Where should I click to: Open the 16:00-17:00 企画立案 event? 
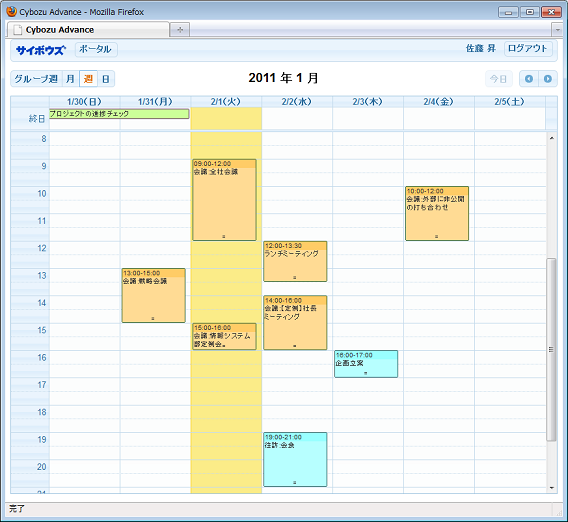click(x=366, y=364)
